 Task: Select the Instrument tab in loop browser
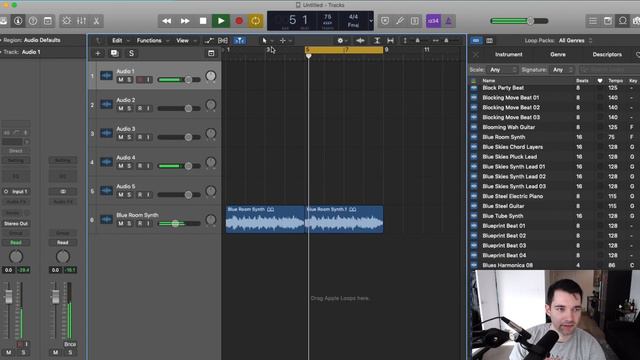tap(509, 54)
